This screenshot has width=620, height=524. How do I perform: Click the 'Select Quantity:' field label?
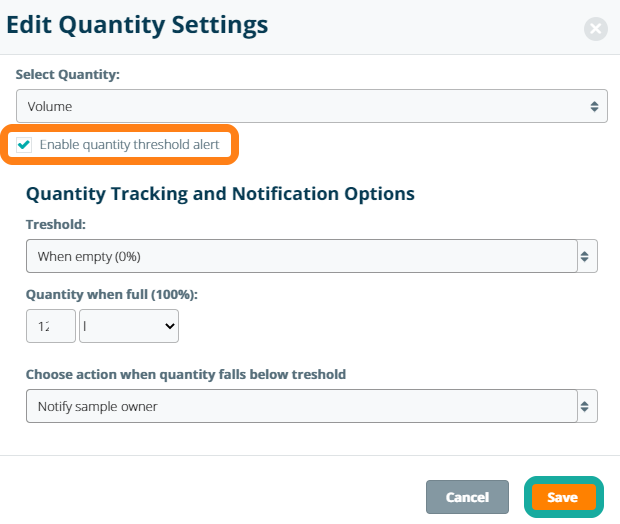(x=65, y=75)
